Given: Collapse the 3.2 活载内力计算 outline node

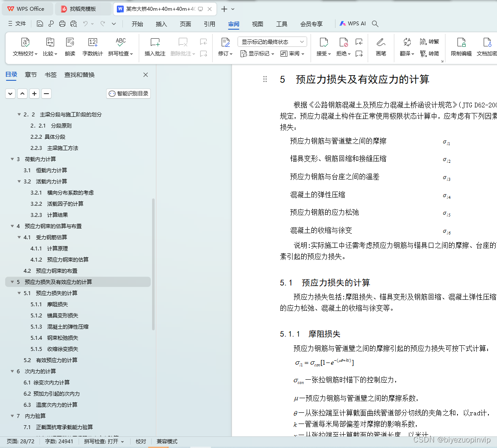Looking at the screenshot, I should point(19,182).
